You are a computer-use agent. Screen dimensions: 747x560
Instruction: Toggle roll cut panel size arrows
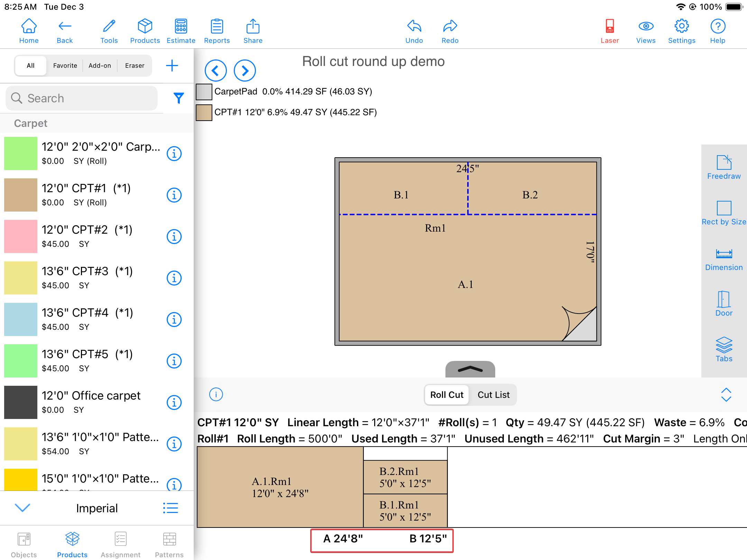pos(726,395)
